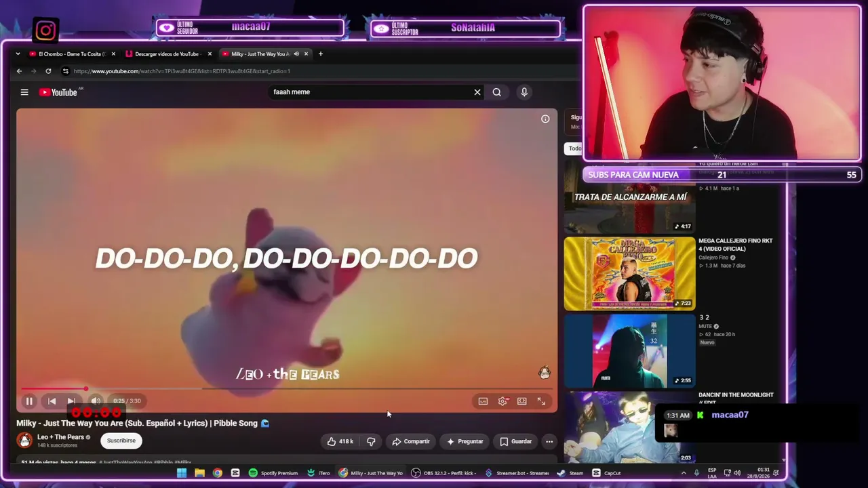868x488 pixels.
Task: Toggle subtitles on the video player
Action: coord(483,401)
